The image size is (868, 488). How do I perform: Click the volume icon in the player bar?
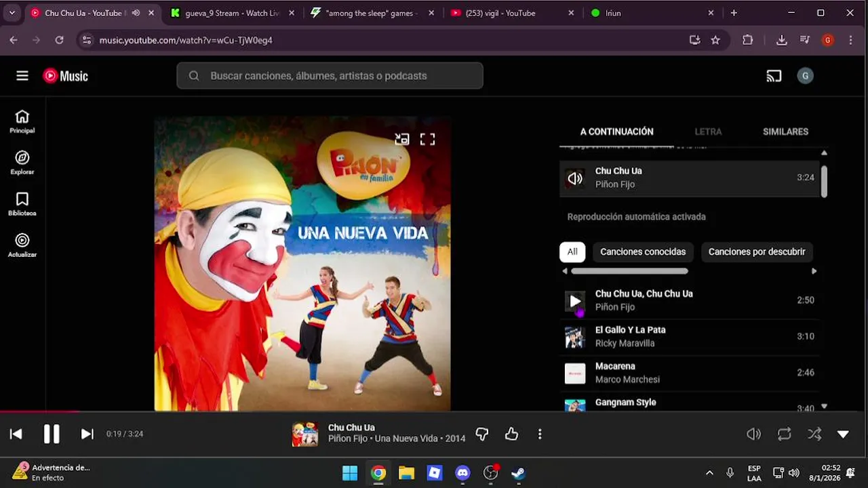(x=753, y=434)
